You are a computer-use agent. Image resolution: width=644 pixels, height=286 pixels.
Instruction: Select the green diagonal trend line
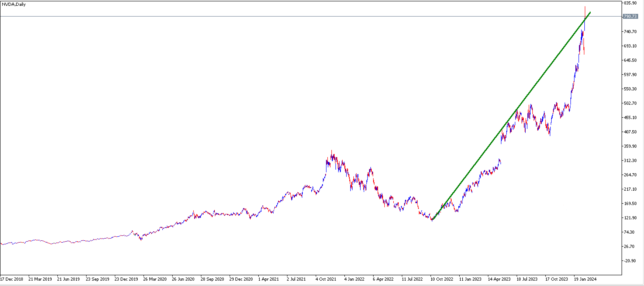[x=511, y=116]
